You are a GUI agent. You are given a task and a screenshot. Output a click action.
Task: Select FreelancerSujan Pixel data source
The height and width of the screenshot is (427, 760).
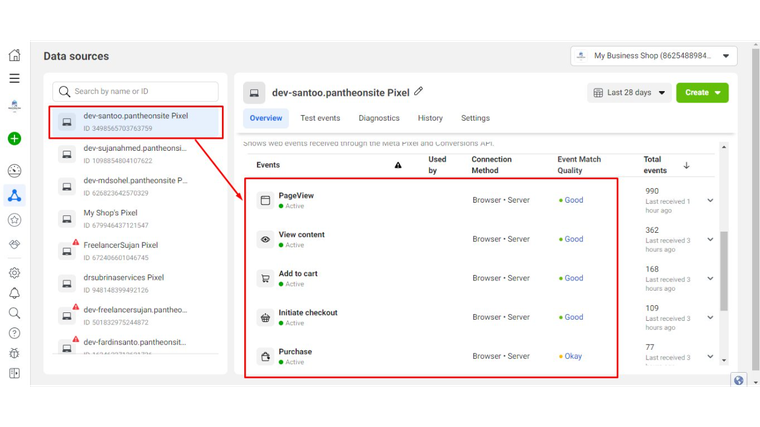coord(121,245)
